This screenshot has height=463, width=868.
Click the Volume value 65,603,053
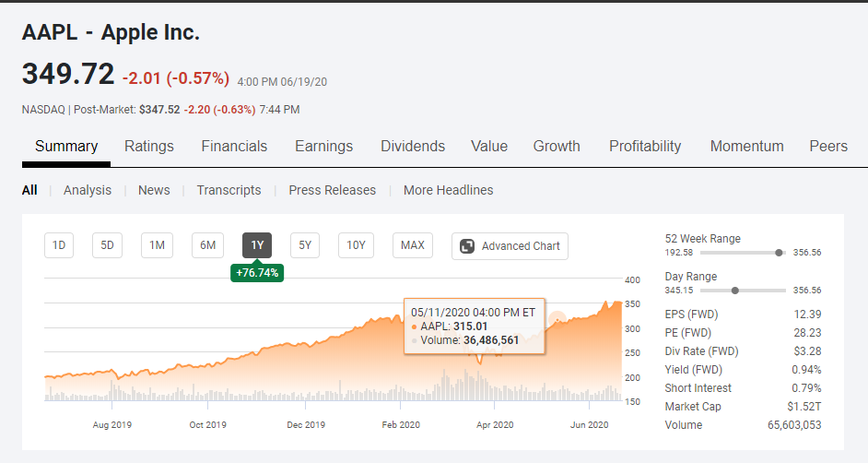pyautogui.click(x=794, y=425)
